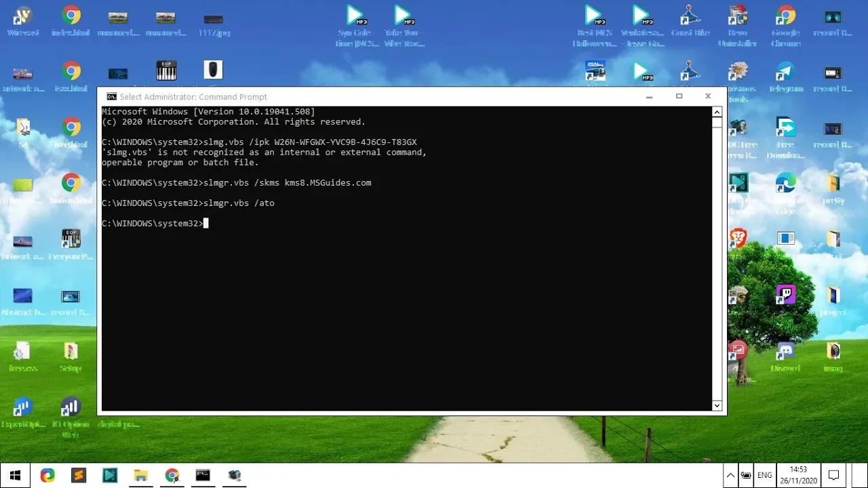Open Discord from the desktop
This screenshot has height=488, width=868.
coord(785,351)
